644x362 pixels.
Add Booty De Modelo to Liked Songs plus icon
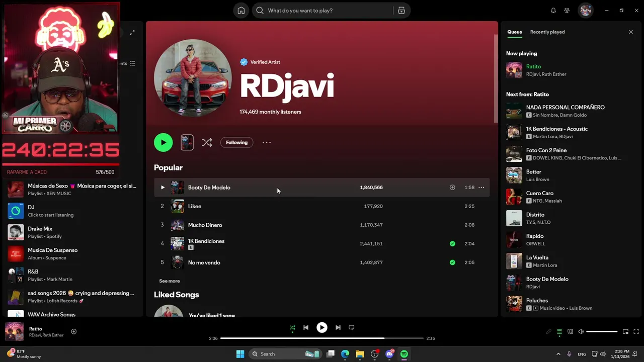point(452,188)
